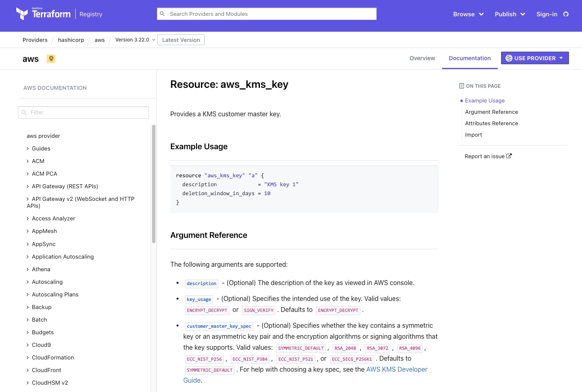Viewport: 582px width, 392px height.
Task: Expand the Athena documentation section
Action: 41,269
